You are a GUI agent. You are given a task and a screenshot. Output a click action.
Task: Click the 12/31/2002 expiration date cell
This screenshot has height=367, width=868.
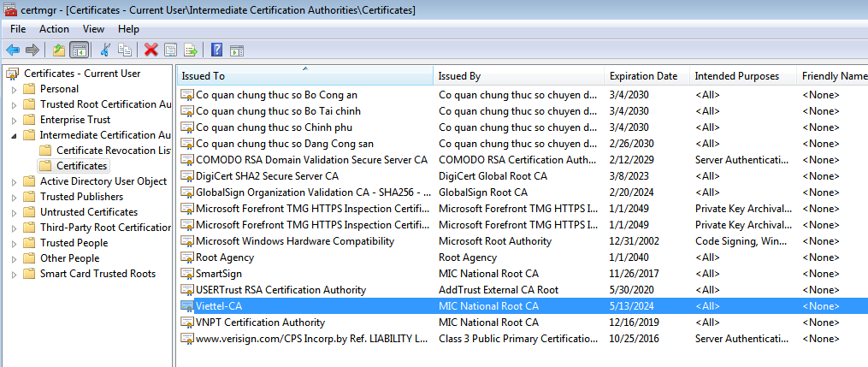[x=632, y=241]
